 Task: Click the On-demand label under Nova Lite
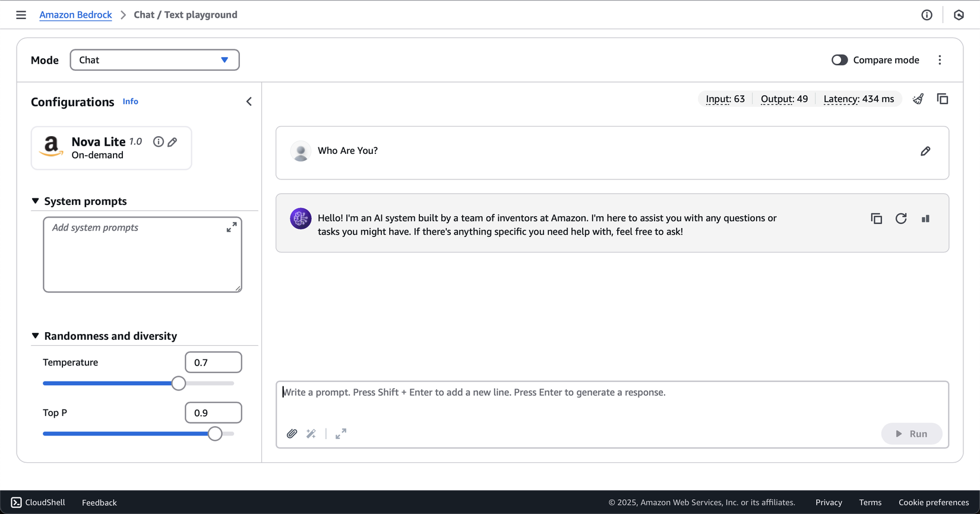click(x=97, y=155)
